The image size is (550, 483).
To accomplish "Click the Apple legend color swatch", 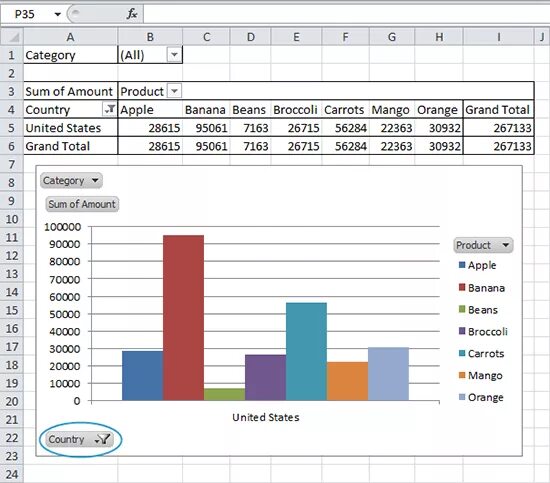I will (462, 265).
